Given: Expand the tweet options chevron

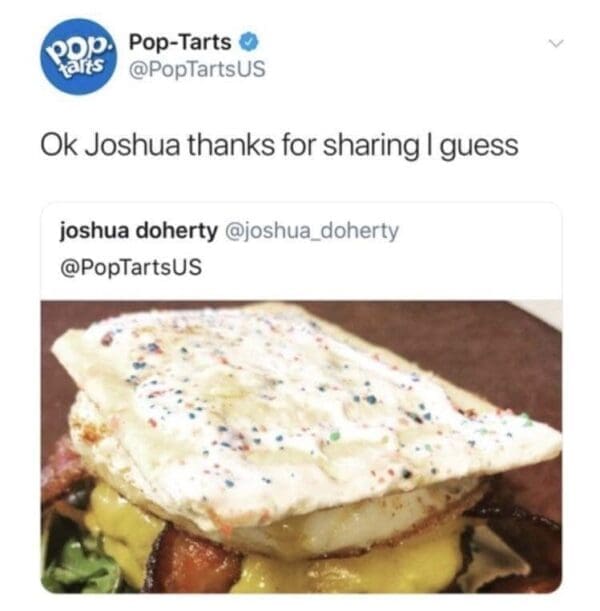Looking at the screenshot, I should tap(556, 43).
